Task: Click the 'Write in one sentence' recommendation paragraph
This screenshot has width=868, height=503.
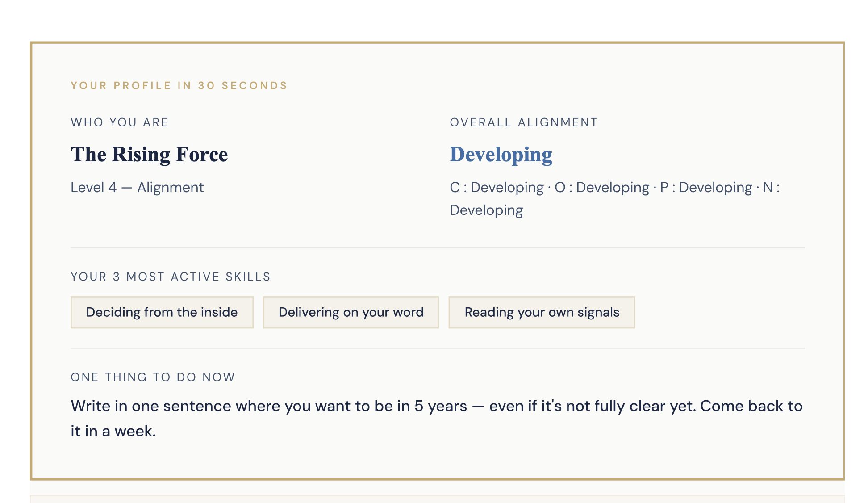Action: point(437,419)
